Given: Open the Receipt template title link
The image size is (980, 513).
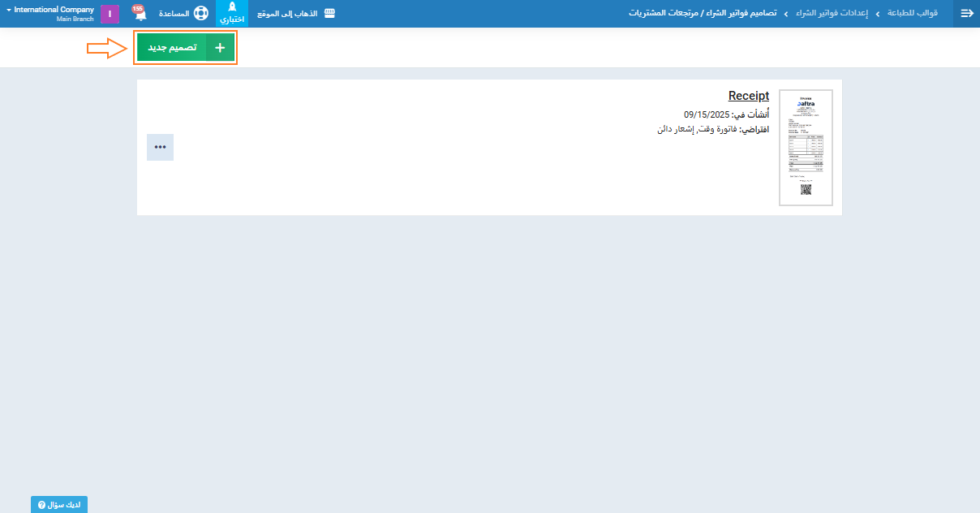Looking at the screenshot, I should click(x=748, y=96).
